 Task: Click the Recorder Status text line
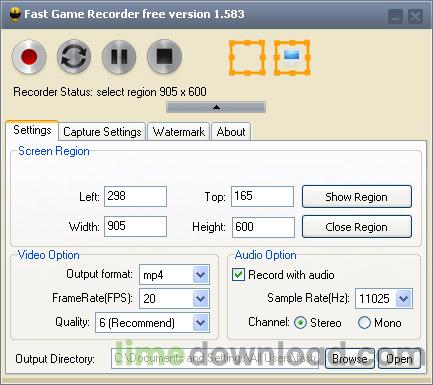[110, 92]
